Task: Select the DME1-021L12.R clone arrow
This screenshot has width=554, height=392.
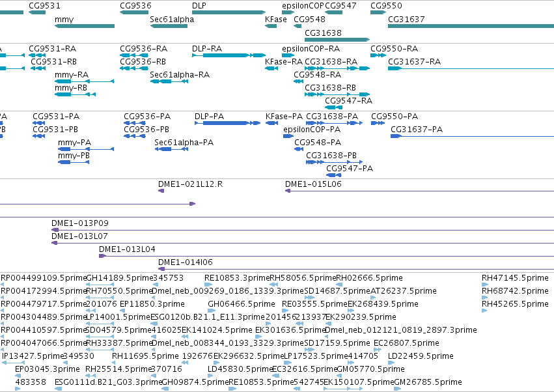Action: click(x=161, y=191)
